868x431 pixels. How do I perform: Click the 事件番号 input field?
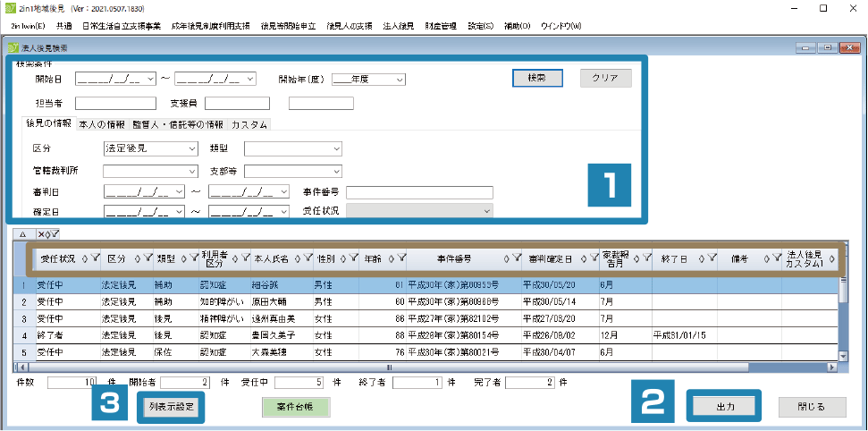(419, 192)
